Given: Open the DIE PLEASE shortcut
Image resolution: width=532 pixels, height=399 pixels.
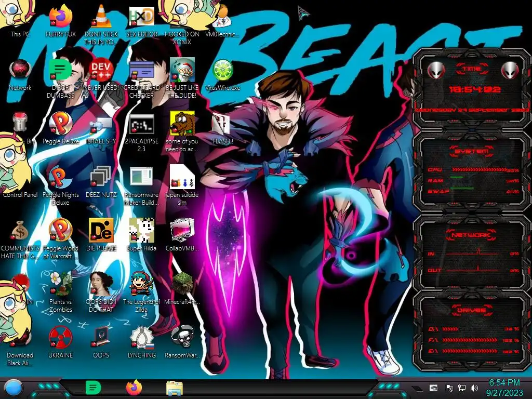Looking at the screenshot, I should point(101,235).
